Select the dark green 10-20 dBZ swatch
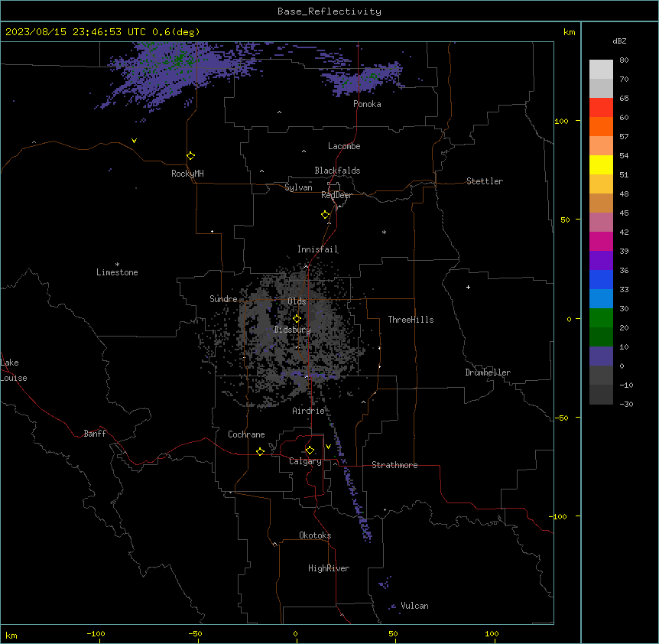This screenshot has height=644, width=659. (601, 337)
